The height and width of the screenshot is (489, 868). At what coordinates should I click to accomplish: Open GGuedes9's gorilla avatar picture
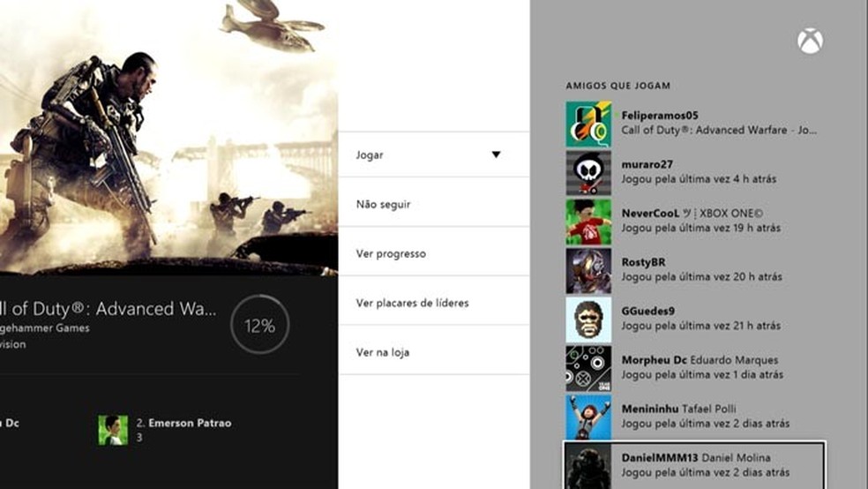coord(588,320)
